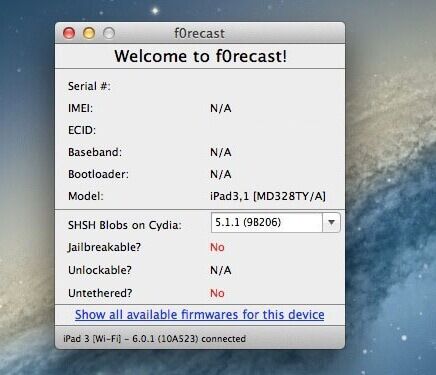
Task: Click the 'Welcome to f0recast!' heading
Action: pos(200,56)
